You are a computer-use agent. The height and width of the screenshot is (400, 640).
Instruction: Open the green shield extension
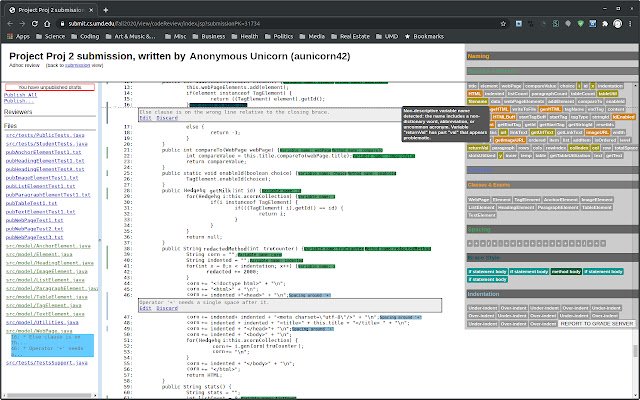580,24
